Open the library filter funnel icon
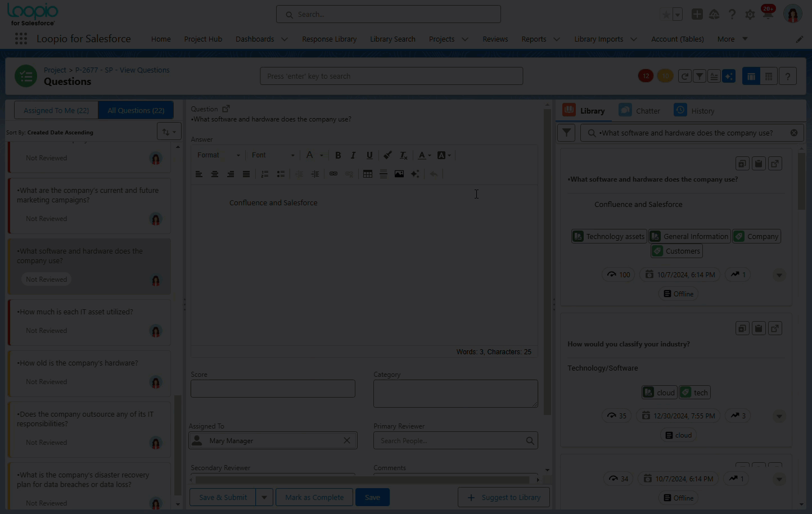812x514 pixels. [566, 133]
